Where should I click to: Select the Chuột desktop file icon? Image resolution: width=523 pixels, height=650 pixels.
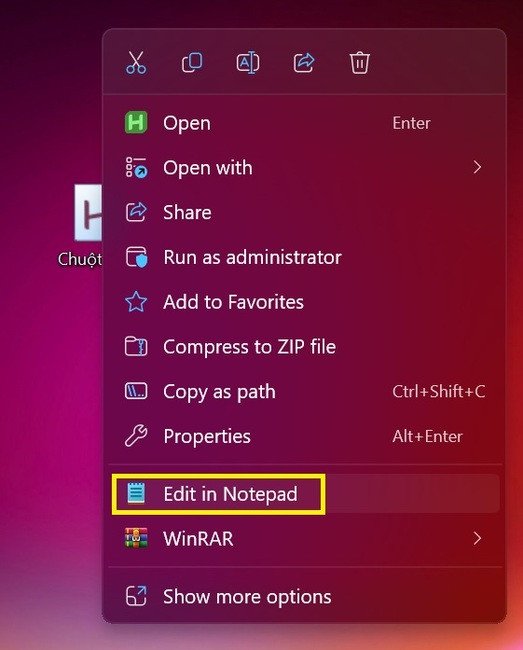click(x=88, y=213)
